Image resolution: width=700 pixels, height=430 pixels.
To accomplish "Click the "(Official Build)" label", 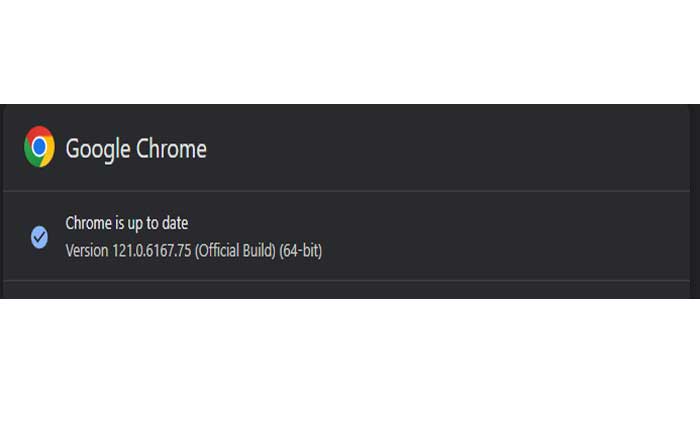I will (x=237, y=249).
